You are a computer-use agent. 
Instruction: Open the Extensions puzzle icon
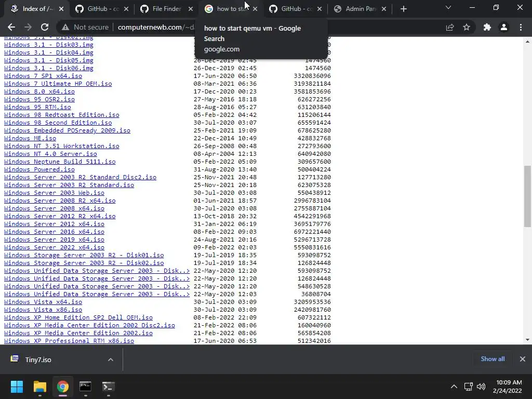pos(487,27)
